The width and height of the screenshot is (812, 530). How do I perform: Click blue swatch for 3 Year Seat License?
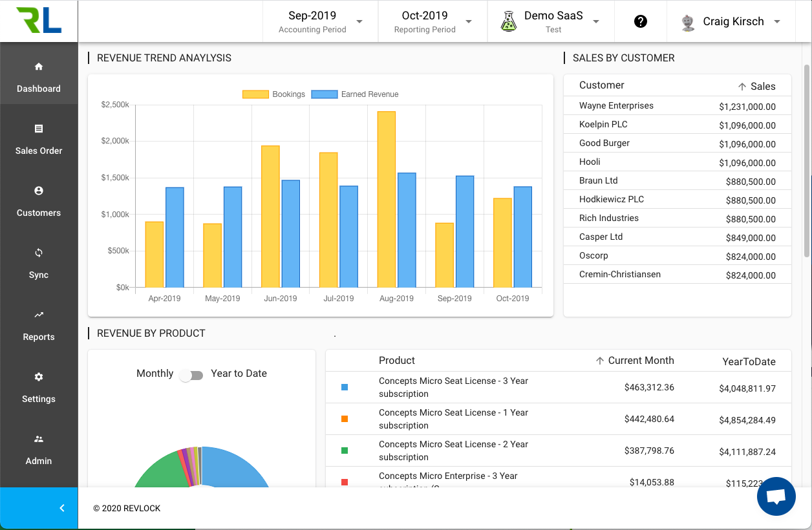pyautogui.click(x=345, y=387)
